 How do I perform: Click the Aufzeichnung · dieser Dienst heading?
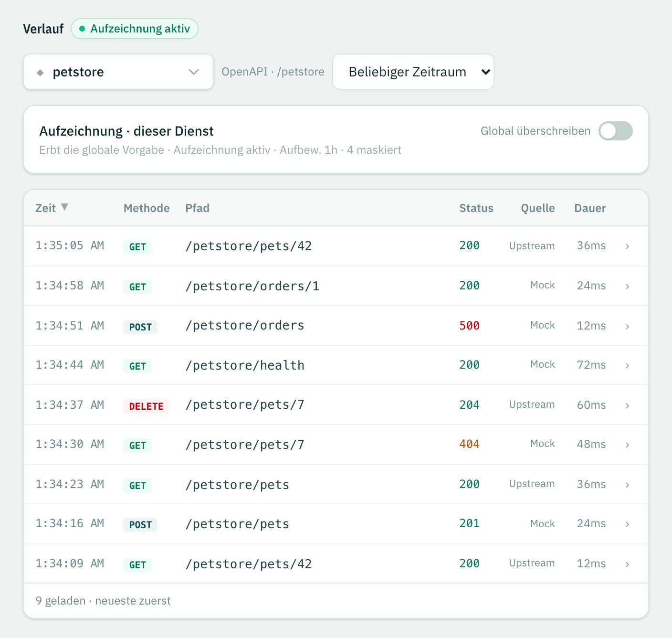click(126, 131)
